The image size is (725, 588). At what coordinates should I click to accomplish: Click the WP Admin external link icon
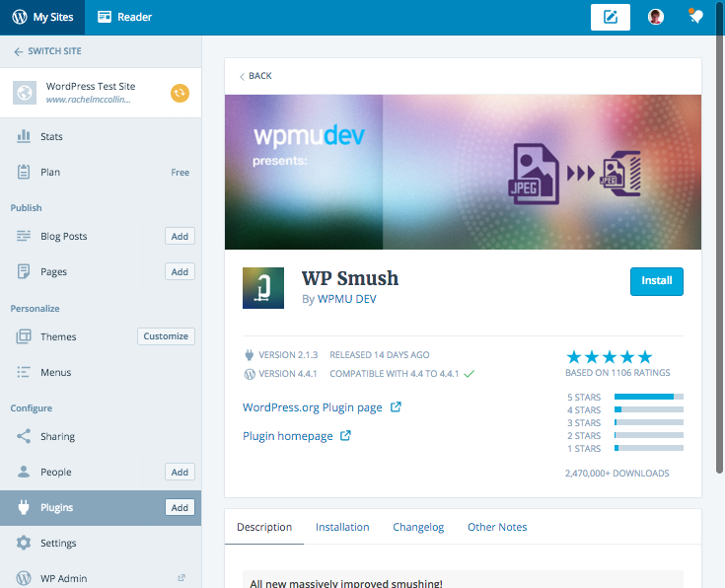click(x=181, y=578)
